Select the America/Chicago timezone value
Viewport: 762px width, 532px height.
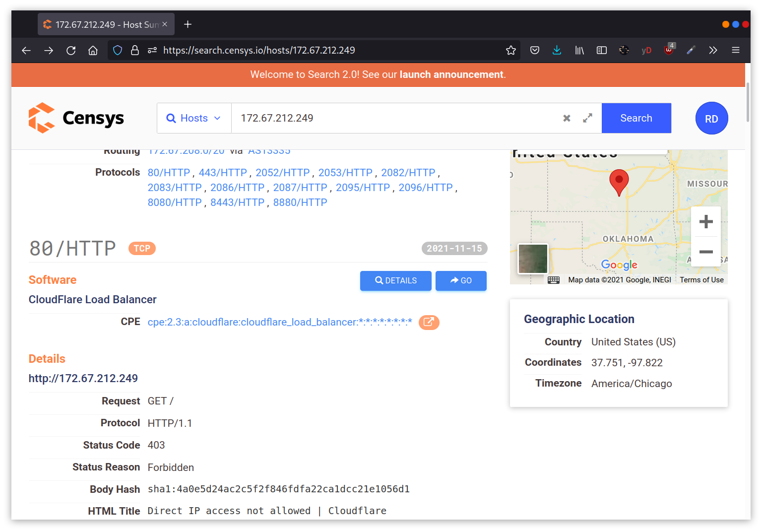pyautogui.click(x=632, y=384)
